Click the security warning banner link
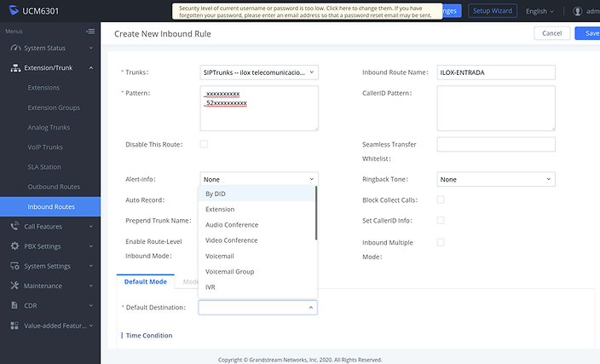The height and width of the screenshot is (364, 600). pos(307,11)
